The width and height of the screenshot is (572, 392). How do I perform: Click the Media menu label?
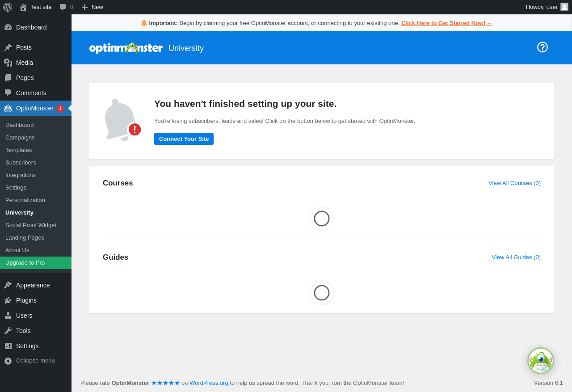click(x=25, y=63)
